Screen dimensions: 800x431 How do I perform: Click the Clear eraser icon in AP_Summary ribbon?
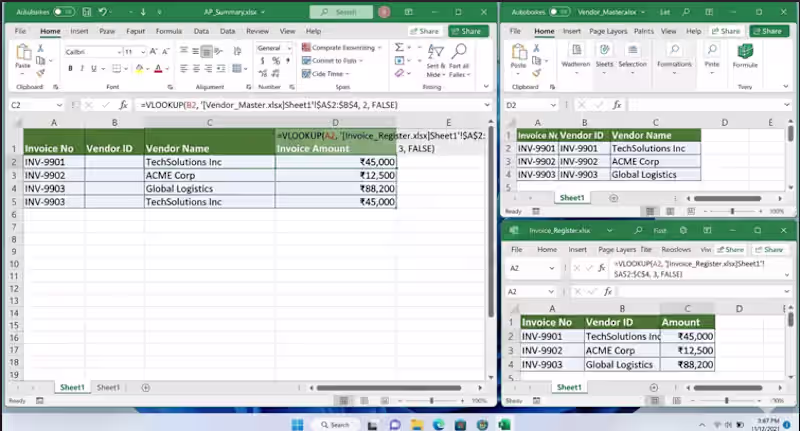tap(399, 73)
